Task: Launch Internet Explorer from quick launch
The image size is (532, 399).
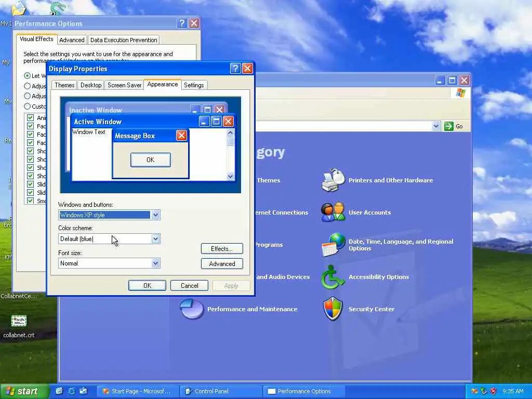Action: (x=71, y=391)
